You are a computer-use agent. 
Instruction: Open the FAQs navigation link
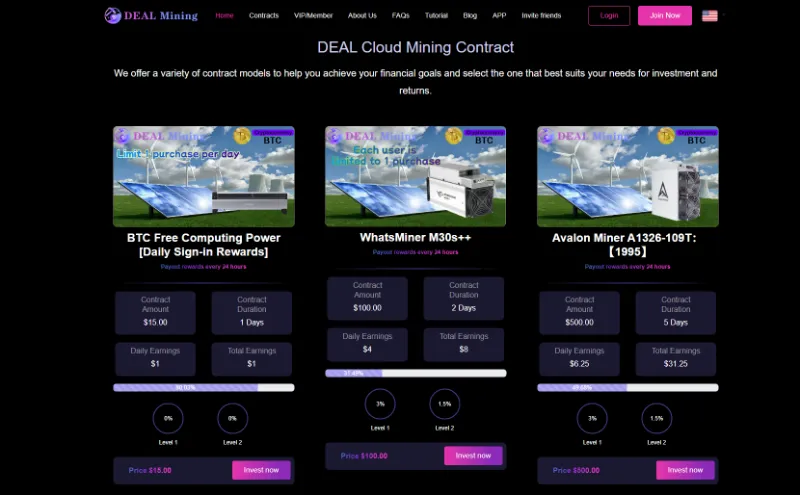[x=401, y=15]
